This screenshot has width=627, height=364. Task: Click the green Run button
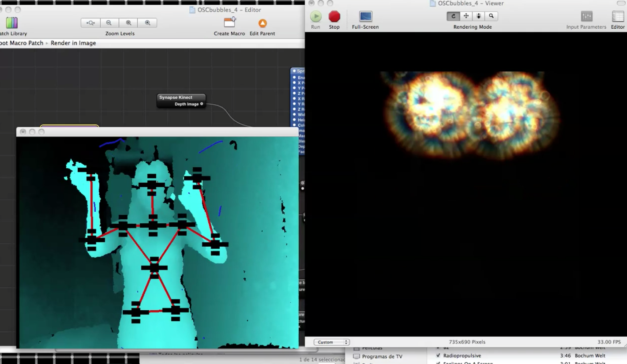point(315,17)
